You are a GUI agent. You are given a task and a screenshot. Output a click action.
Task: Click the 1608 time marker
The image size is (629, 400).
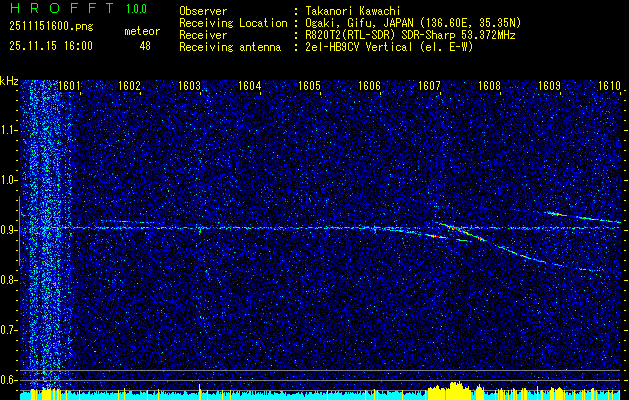pos(489,86)
